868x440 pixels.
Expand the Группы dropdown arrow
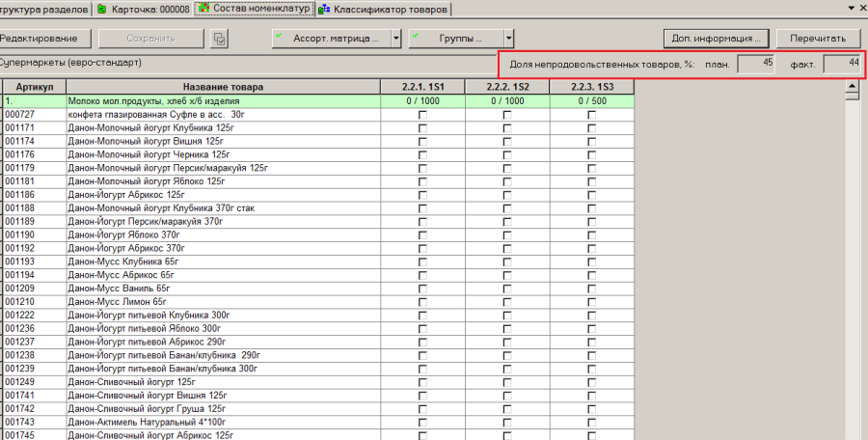[x=508, y=39]
